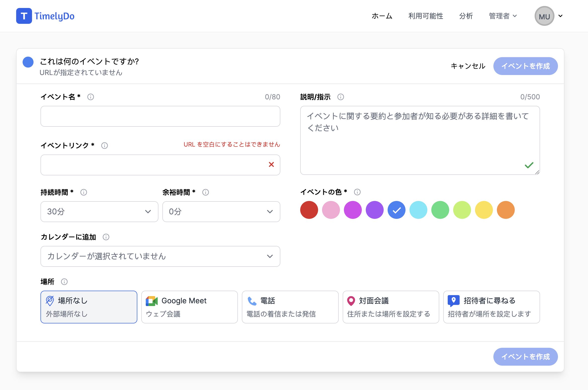
Task: Select 招待者に尋ねる location option
Action: point(492,307)
